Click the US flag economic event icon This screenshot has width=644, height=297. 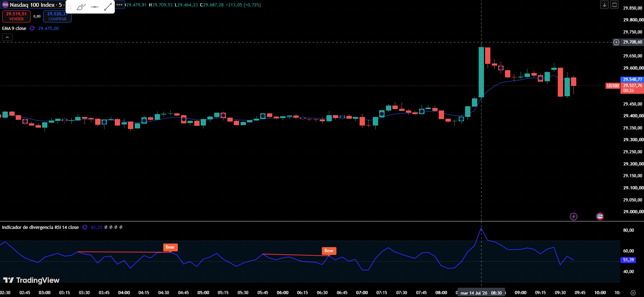pyautogui.click(x=600, y=216)
